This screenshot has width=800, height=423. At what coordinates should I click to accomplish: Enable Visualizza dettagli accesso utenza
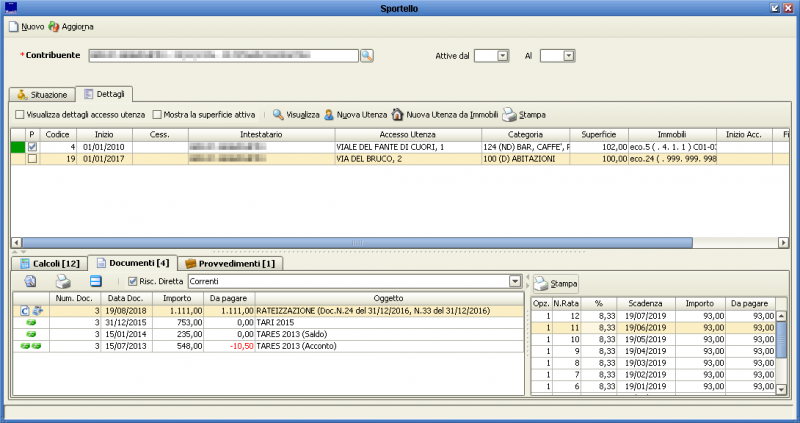21,115
